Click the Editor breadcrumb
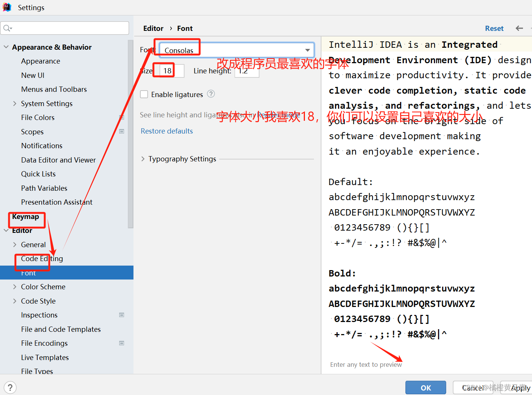Screen dimensions: 532x395 (153, 28)
